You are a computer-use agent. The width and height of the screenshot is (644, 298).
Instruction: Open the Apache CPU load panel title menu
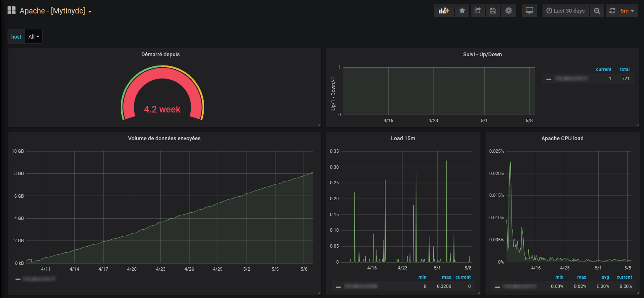tap(562, 139)
